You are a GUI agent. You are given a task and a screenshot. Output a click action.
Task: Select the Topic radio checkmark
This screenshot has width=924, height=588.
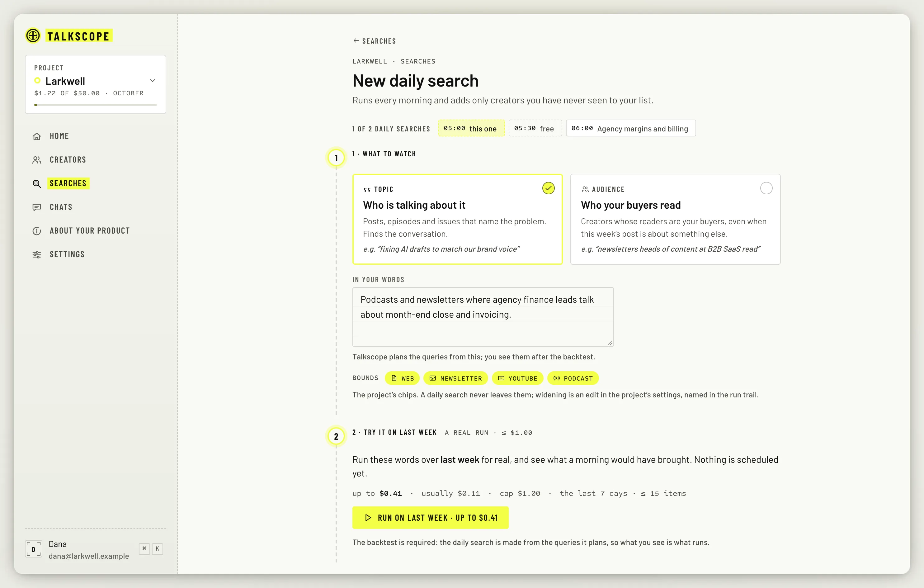tap(548, 188)
